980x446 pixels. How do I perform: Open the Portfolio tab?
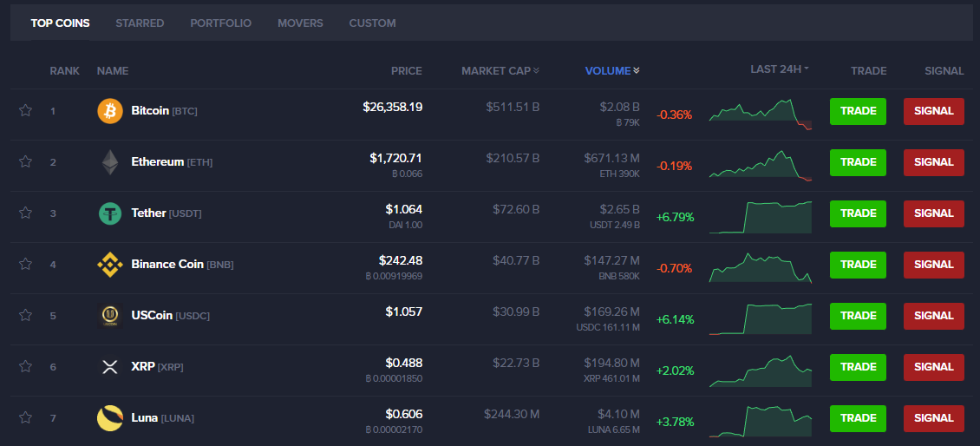click(220, 23)
